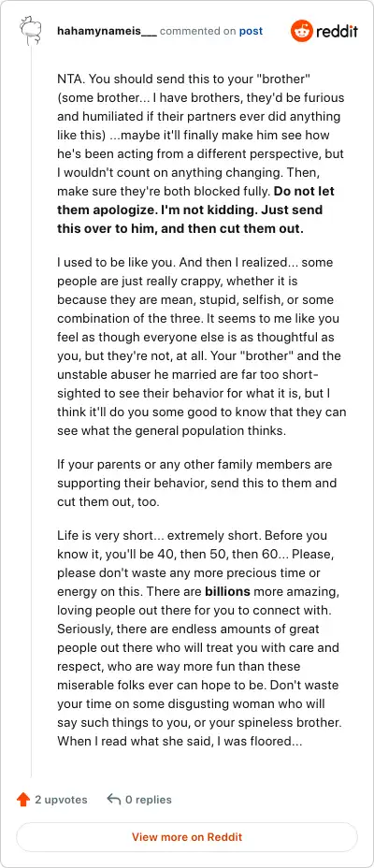Click the 'commented on' header text
The image size is (374, 868).
[x=198, y=31]
